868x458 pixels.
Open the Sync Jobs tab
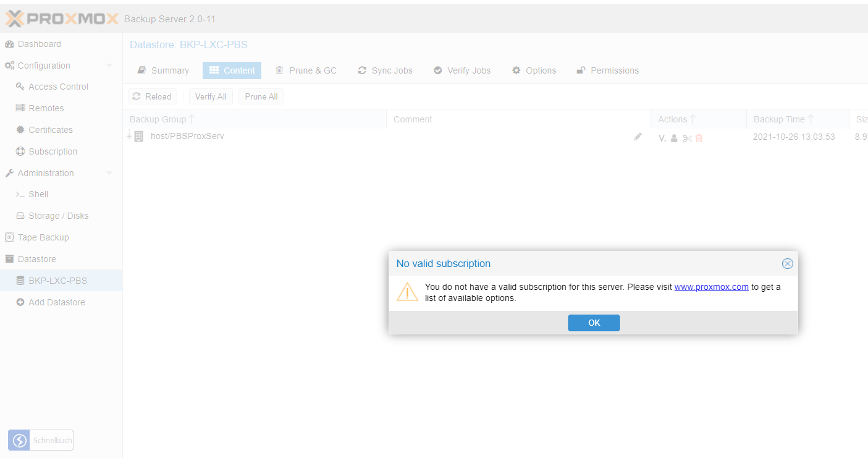click(x=385, y=70)
